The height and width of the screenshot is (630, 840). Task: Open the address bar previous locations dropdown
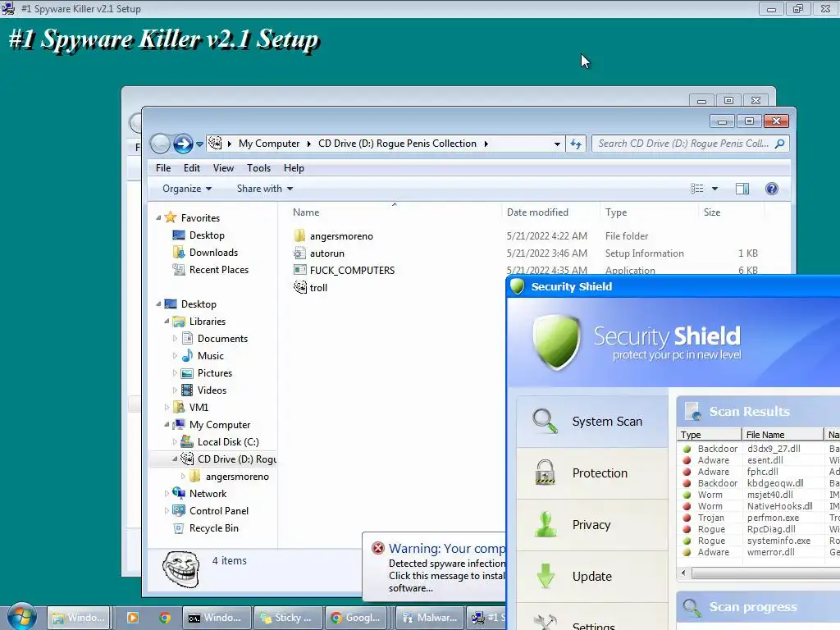coord(557,144)
